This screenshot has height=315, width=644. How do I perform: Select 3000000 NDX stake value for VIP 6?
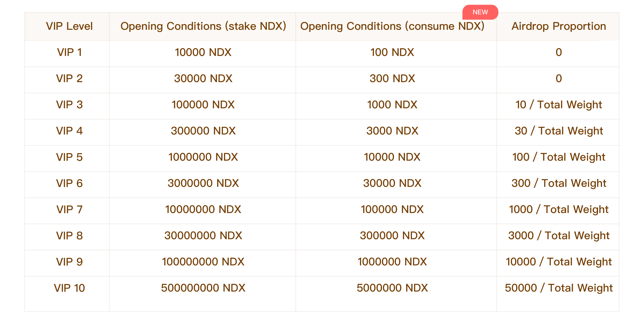tap(203, 183)
